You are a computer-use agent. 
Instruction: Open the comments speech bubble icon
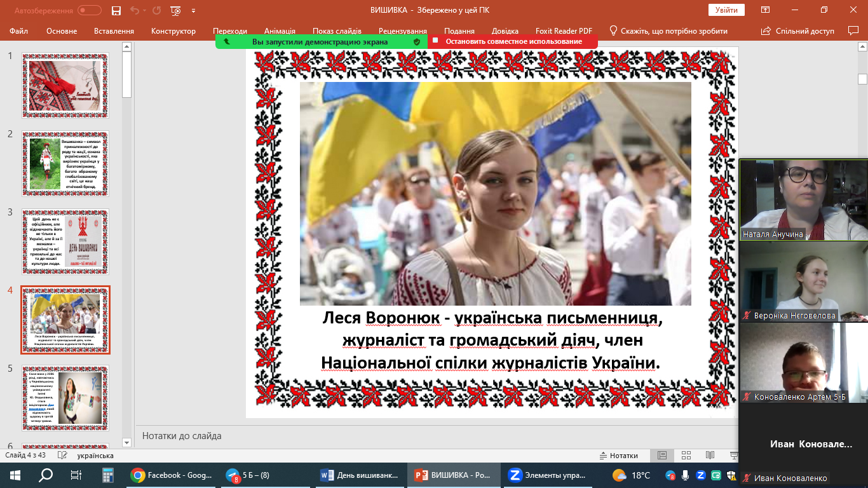(853, 30)
